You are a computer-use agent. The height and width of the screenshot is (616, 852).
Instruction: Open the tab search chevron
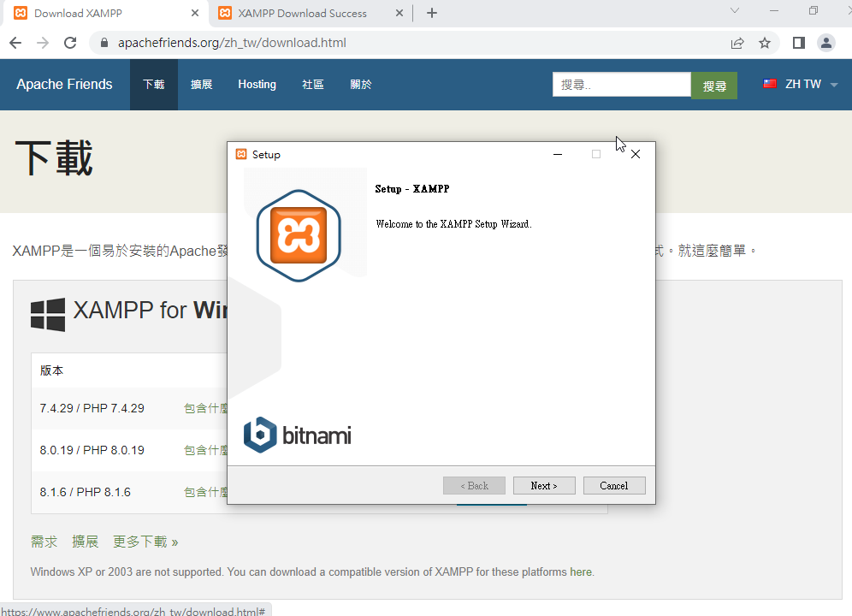(735, 11)
